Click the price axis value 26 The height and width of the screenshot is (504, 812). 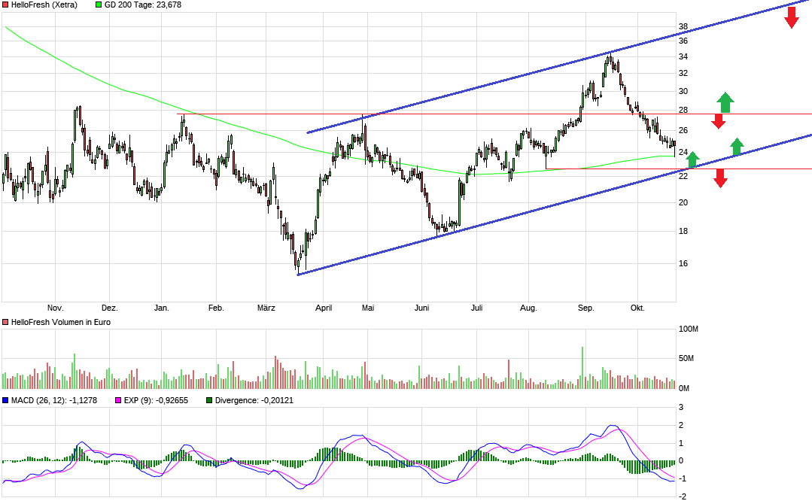pos(683,130)
